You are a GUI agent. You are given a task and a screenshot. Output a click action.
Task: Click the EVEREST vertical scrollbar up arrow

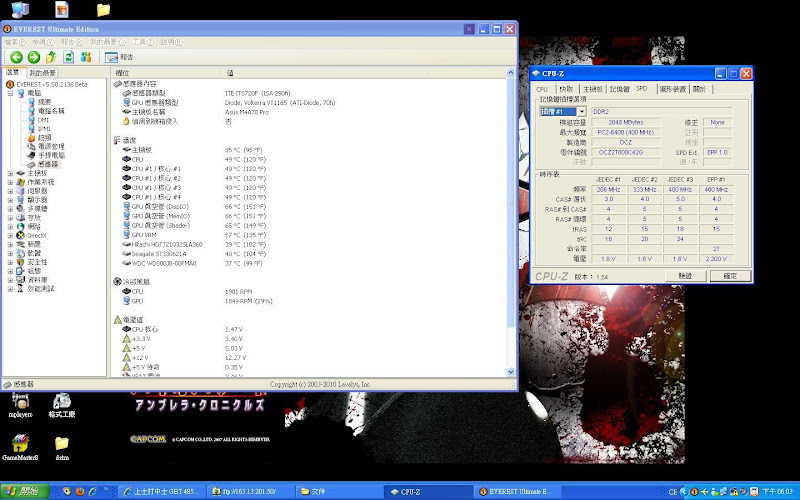click(511, 73)
